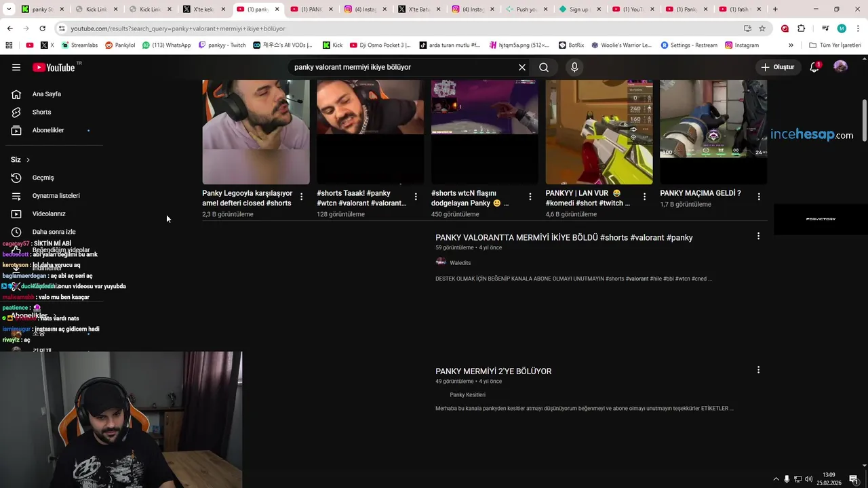Open the YouTube hamburger guide menu
Viewport: 868px width, 488px height.
16,67
